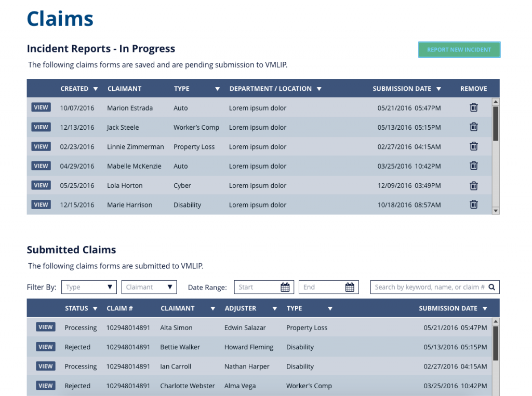
Task: Click the Start date input field
Action: point(264,287)
